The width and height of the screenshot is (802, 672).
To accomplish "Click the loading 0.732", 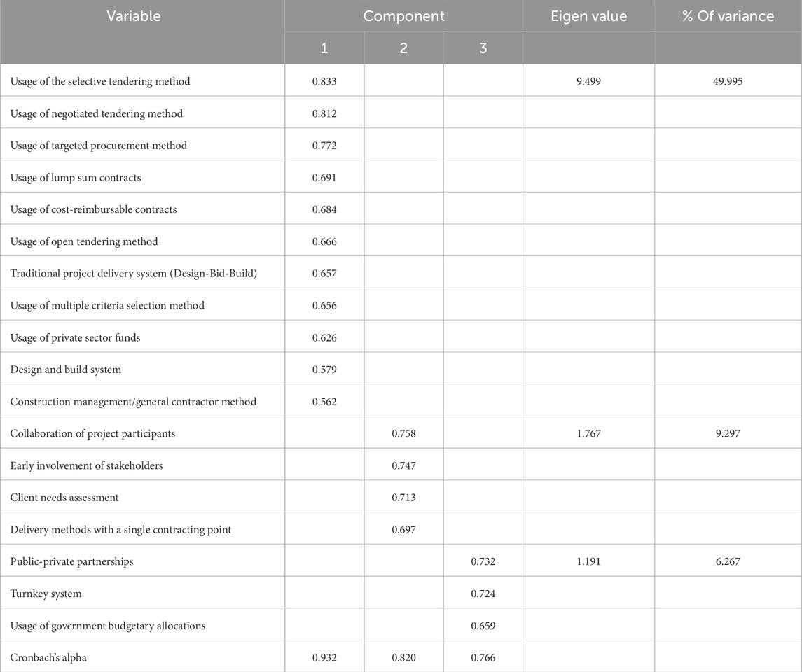I will pyautogui.click(x=483, y=561).
